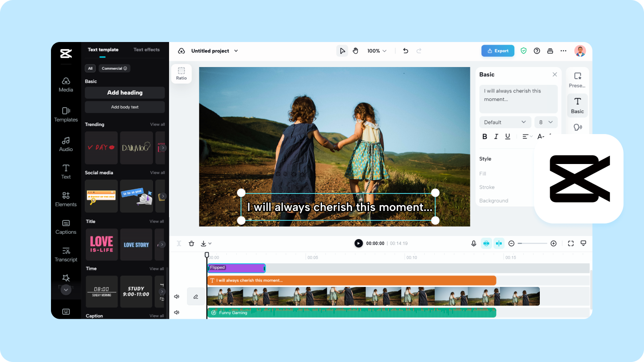The width and height of the screenshot is (644, 362).
Task: Select the Elements sidebar icon
Action: tap(66, 199)
